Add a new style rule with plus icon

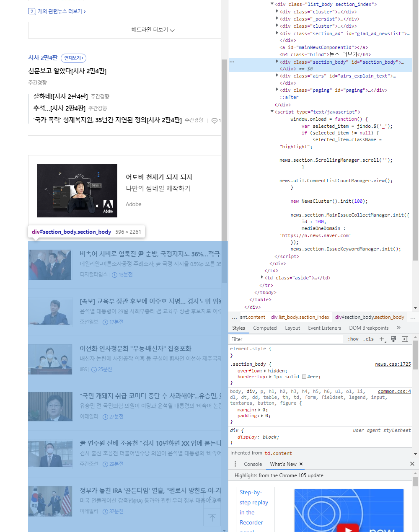pos(382,339)
